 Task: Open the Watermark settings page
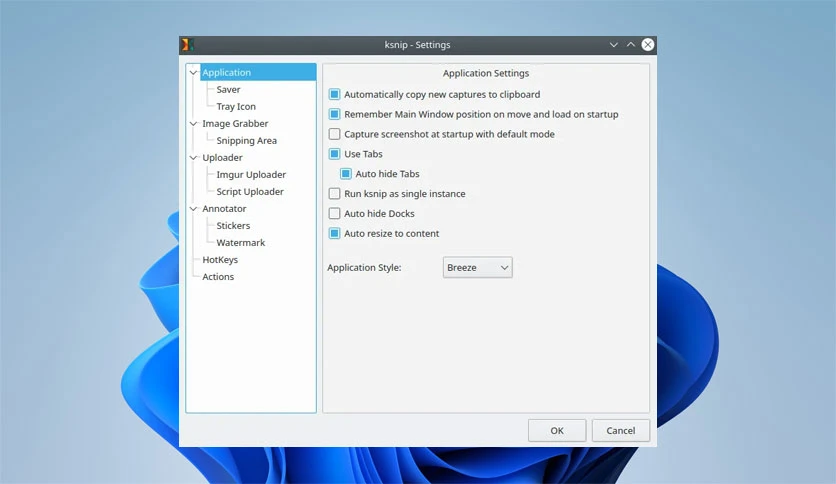pos(240,243)
